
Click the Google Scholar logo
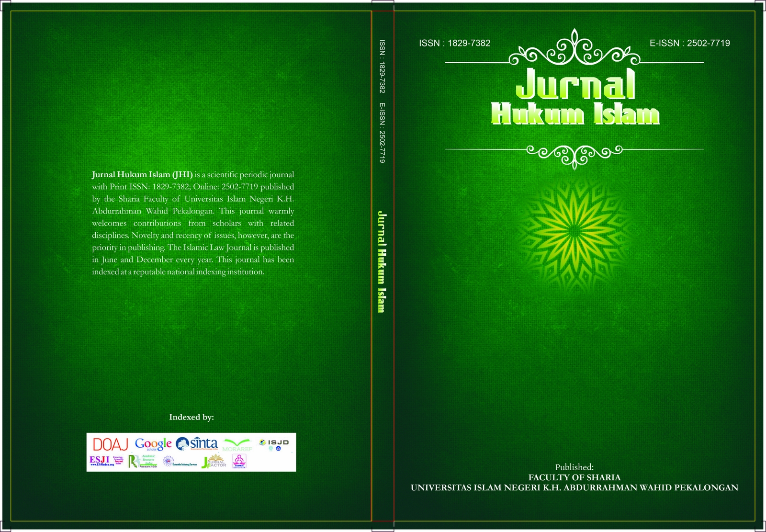[153, 445]
